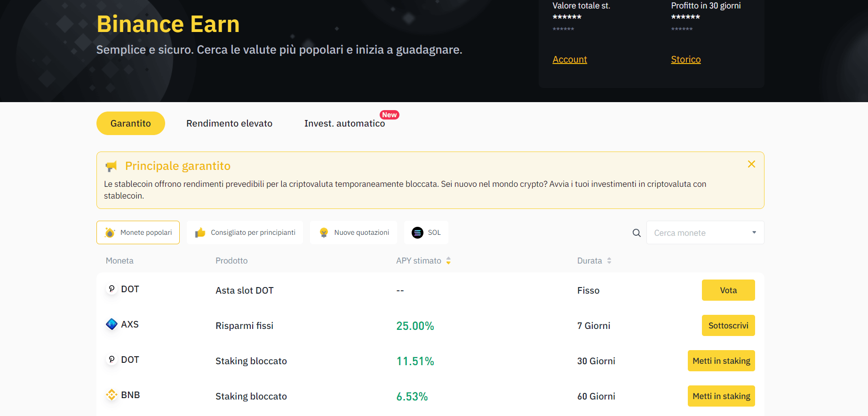Open the Cerca monete dropdown arrow

[x=754, y=232]
